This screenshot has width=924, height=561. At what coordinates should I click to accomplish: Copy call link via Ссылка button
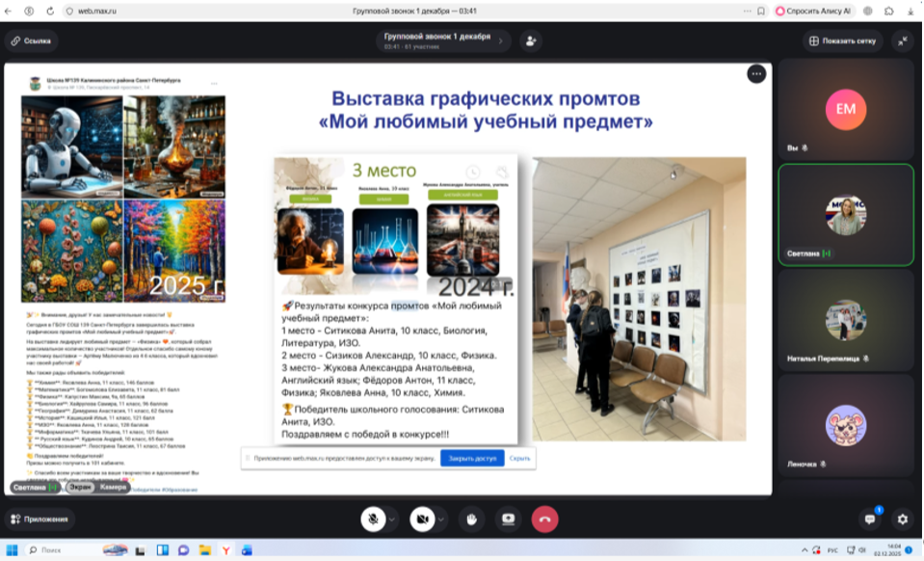click(31, 40)
